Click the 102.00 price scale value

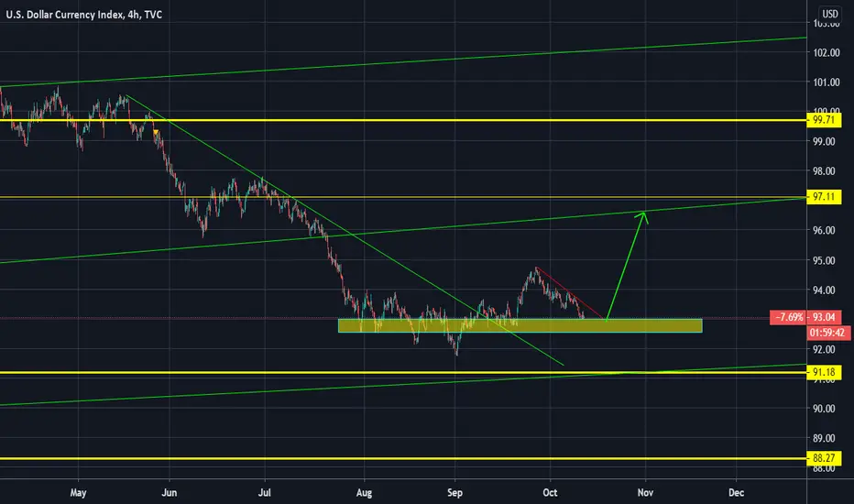click(827, 53)
